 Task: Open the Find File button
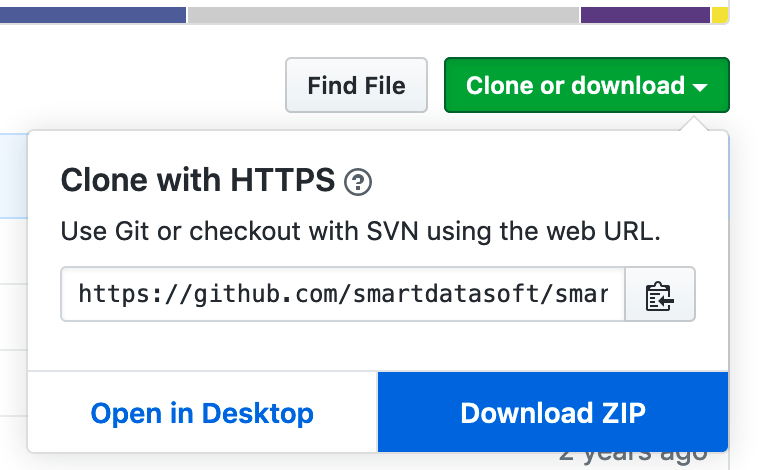(x=356, y=85)
